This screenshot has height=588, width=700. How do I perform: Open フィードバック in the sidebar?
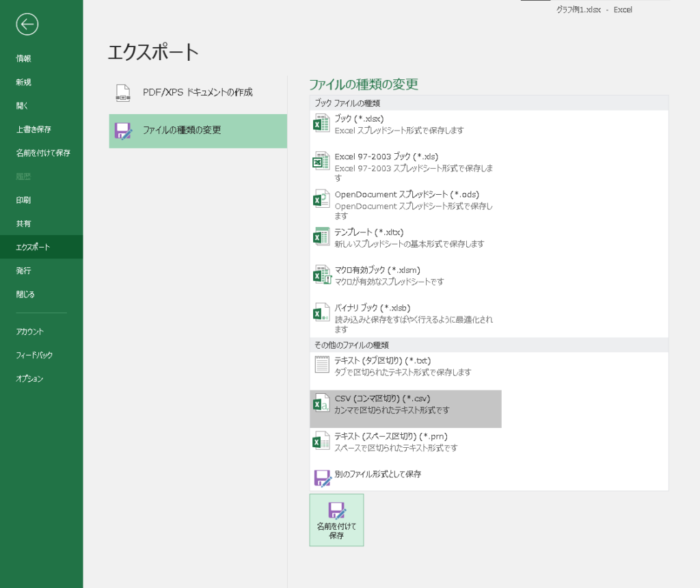pos(34,356)
